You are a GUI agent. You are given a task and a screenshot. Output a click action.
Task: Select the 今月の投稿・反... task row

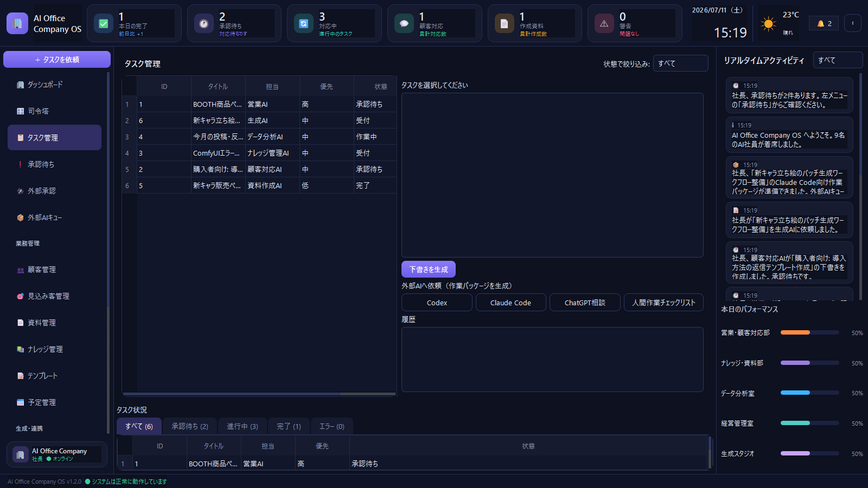[259, 137]
